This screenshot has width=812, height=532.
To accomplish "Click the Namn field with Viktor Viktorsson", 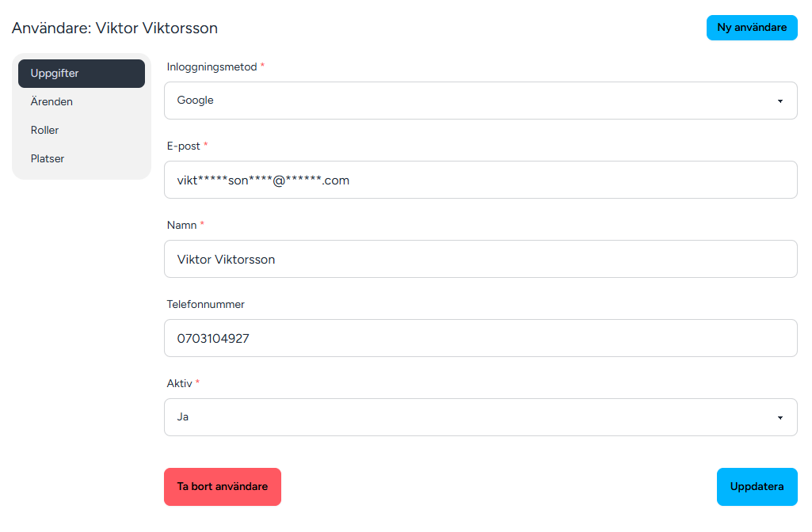I will point(480,260).
